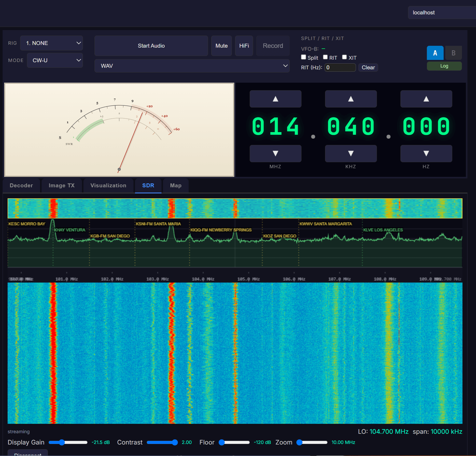Click the 101.0 MHz axis marker
Image resolution: width=476 pixels, height=456 pixels.
point(66,279)
